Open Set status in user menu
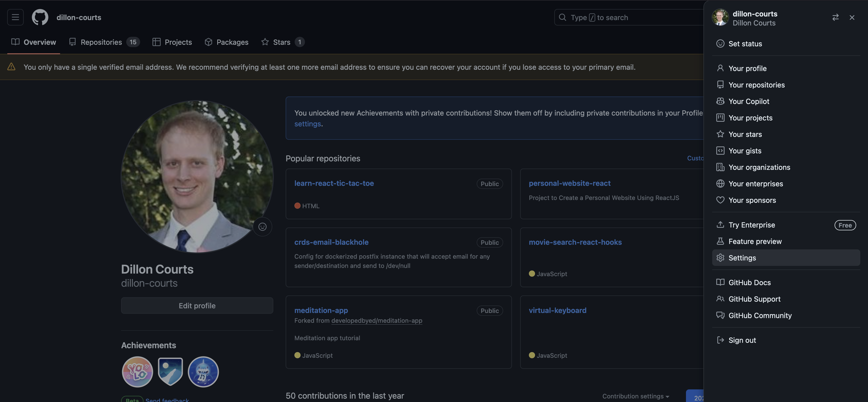The width and height of the screenshot is (868, 402). pyautogui.click(x=745, y=44)
